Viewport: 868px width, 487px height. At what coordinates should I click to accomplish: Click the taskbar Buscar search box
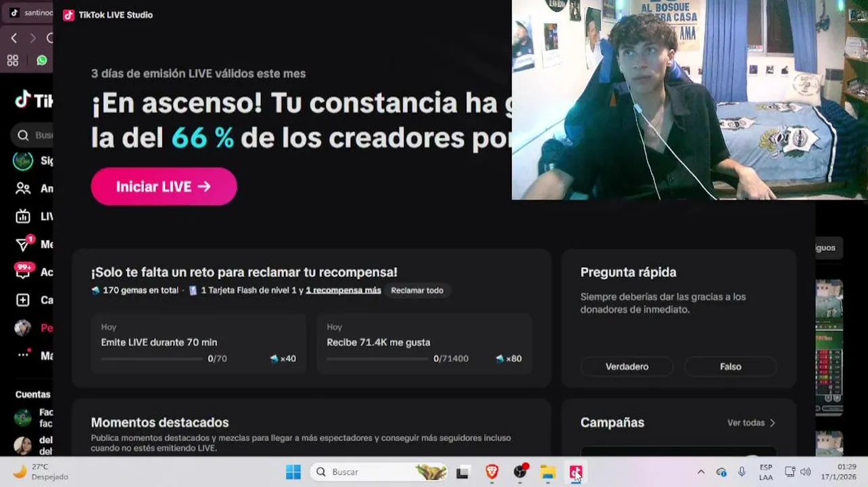380,472
